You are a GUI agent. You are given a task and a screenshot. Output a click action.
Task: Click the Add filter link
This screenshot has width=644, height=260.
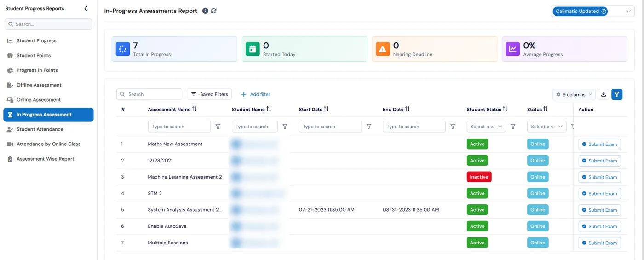click(x=256, y=94)
